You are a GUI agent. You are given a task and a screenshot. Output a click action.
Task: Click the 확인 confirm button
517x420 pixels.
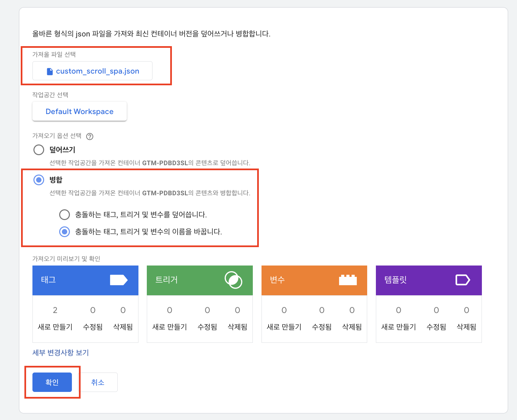click(52, 382)
